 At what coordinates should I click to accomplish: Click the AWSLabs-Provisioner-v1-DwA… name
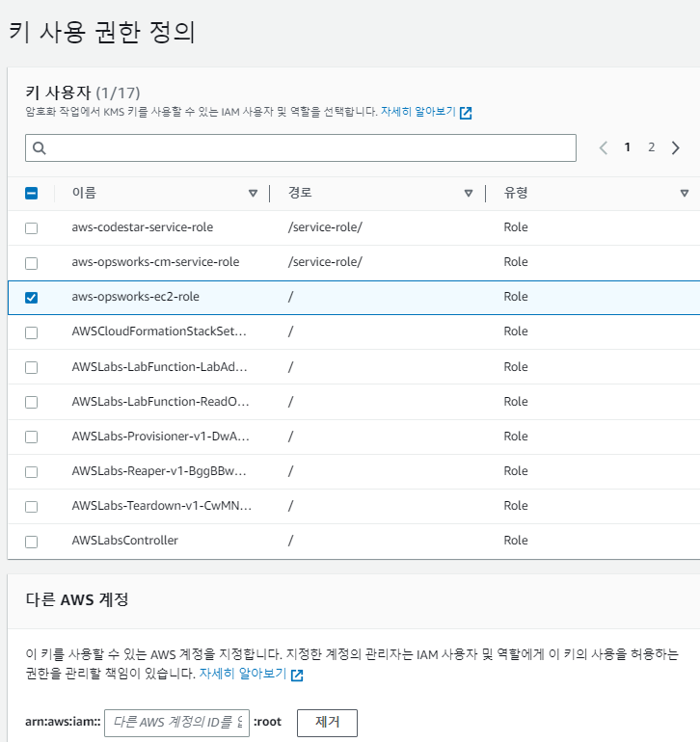[x=161, y=436]
